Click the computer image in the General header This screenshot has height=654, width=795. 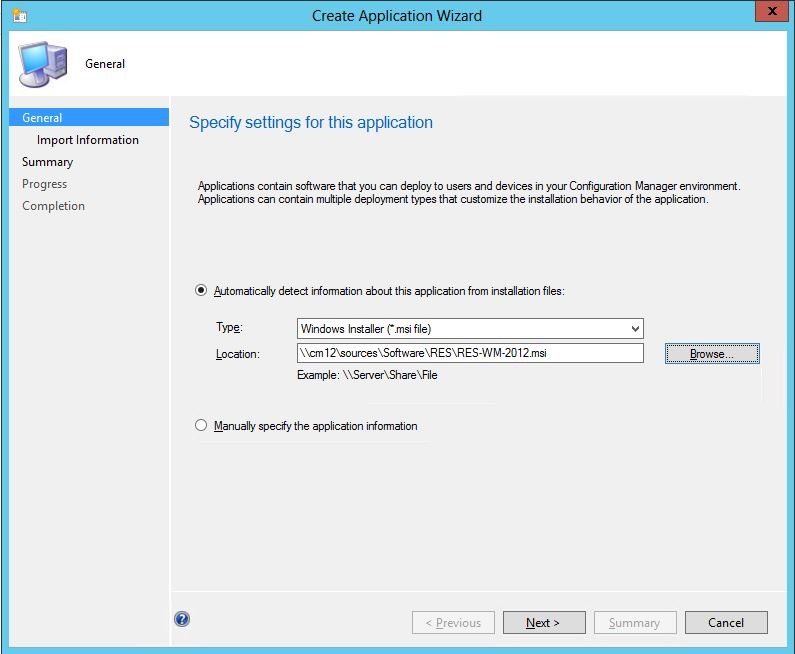pos(43,64)
